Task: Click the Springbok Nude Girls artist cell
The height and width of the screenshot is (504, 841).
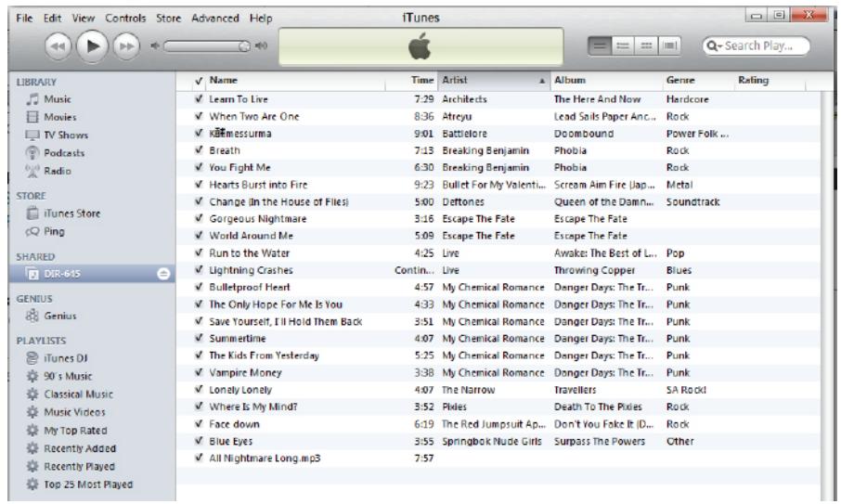Action: [x=492, y=441]
